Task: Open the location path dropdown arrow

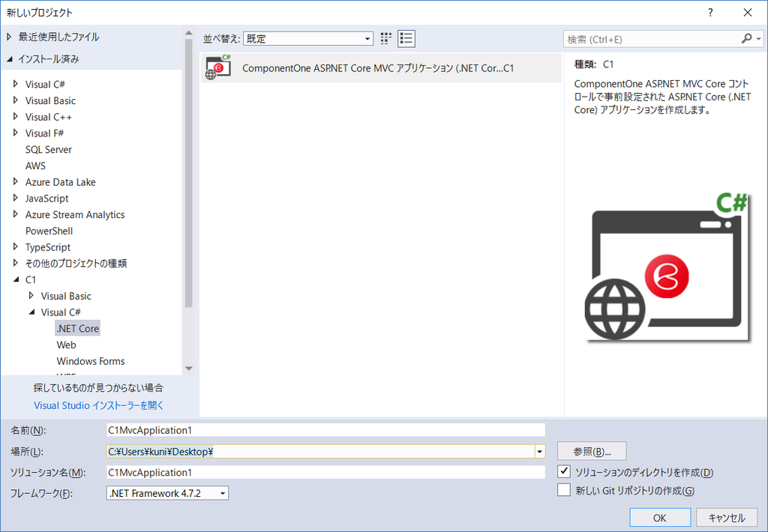Action: tap(539, 451)
